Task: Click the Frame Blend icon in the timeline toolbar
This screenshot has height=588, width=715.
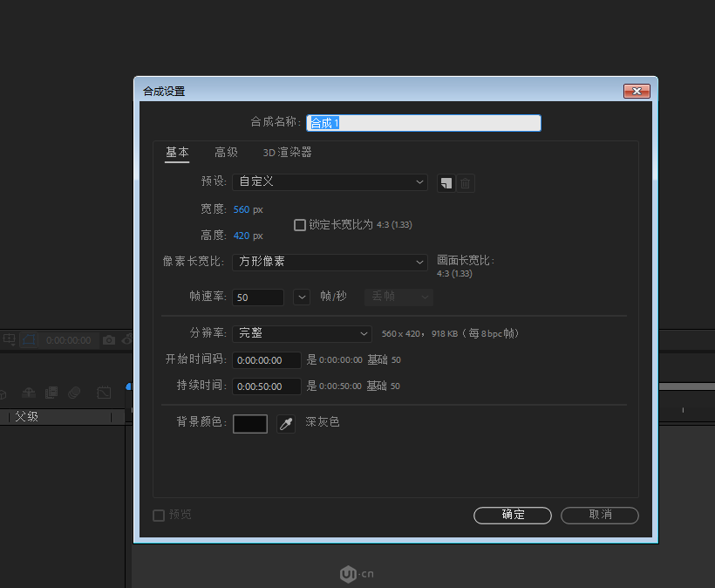Action: click(51, 393)
